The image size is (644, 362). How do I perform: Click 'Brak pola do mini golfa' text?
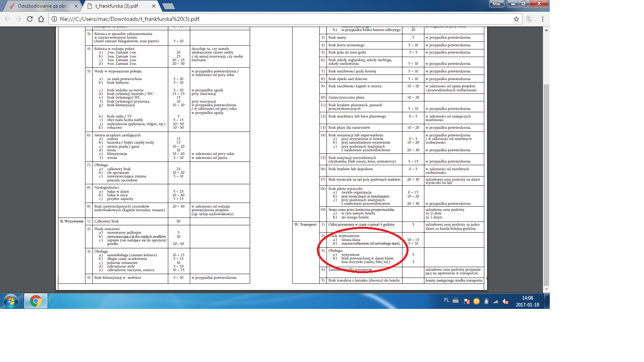click(x=347, y=52)
